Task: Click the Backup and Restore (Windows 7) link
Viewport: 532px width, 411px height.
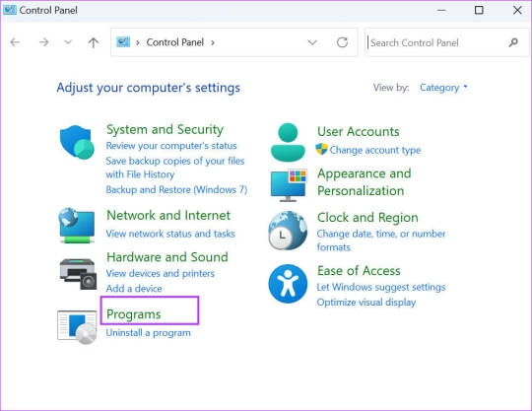Action: [x=176, y=189]
